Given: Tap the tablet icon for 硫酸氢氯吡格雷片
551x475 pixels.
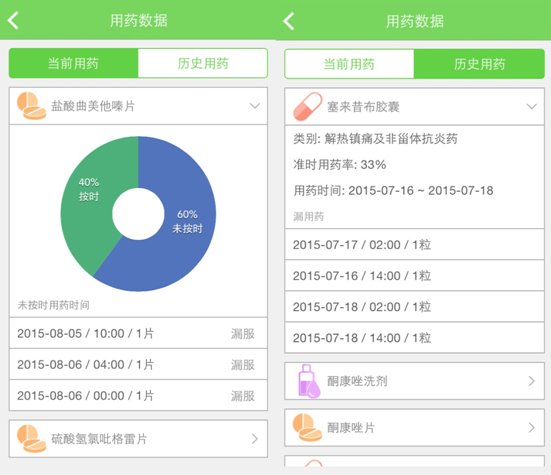Looking at the screenshot, I should point(31,439).
